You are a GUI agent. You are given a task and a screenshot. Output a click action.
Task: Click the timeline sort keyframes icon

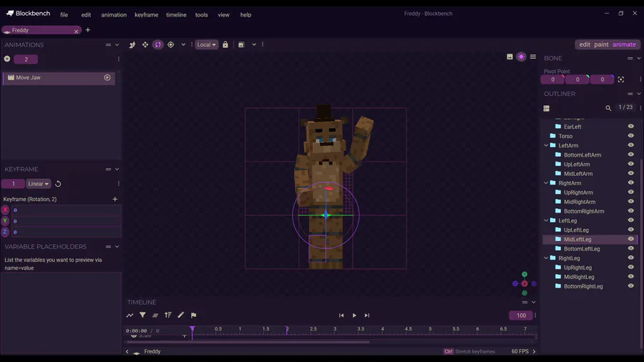point(168,315)
